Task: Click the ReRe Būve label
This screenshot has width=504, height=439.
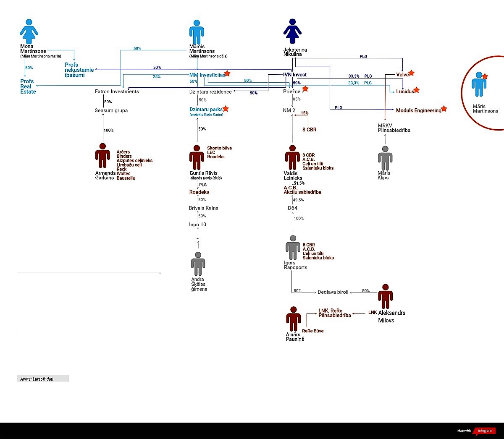Action: [313, 331]
